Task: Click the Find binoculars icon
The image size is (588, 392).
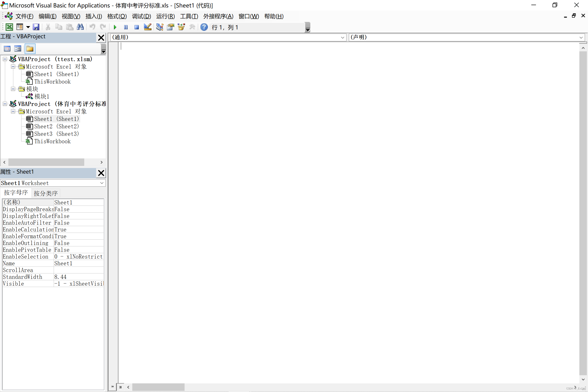Action: coord(80,27)
